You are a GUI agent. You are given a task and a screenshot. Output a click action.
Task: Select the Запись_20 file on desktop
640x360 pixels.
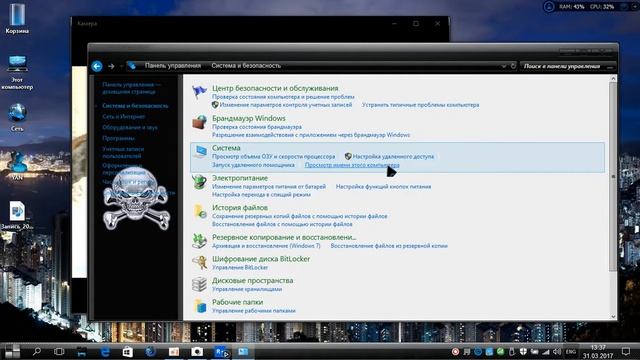click(x=17, y=215)
